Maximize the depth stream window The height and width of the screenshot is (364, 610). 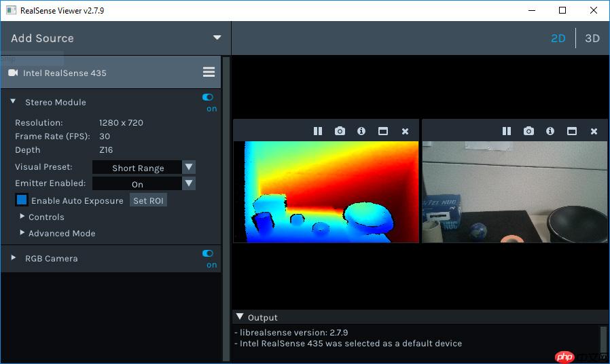(383, 131)
